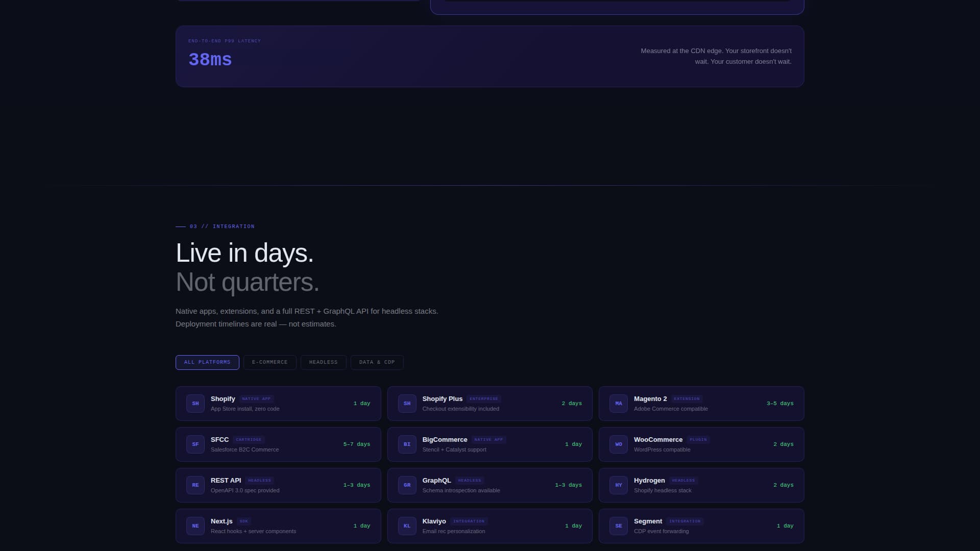Click the Hydrogen HY icon badge
This screenshot has width=980, height=551.
619,485
